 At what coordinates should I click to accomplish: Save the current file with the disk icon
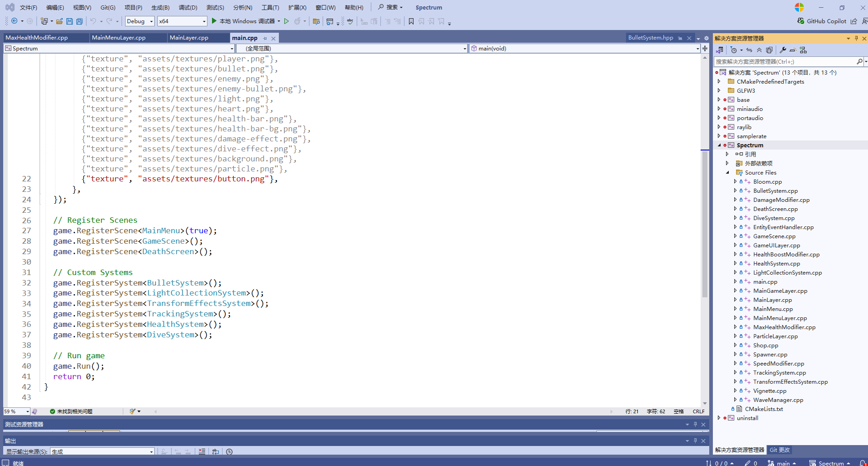[x=70, y=21]
